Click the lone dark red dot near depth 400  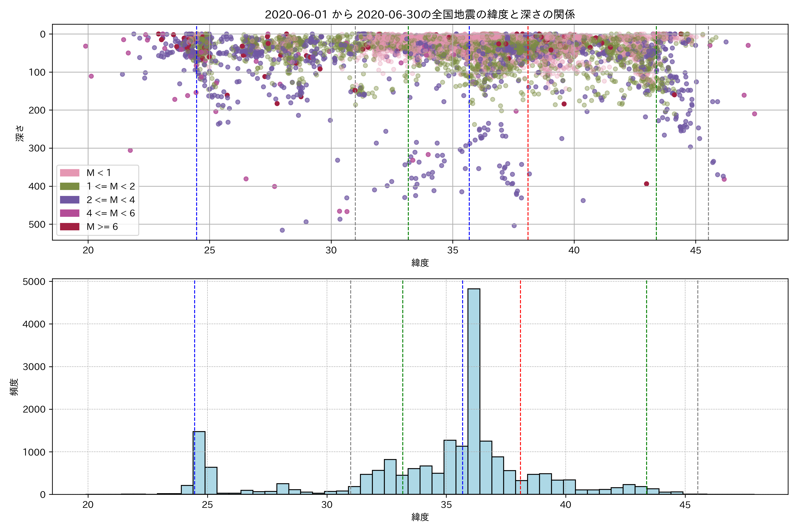pyautogui.click(x=646, y=184)
